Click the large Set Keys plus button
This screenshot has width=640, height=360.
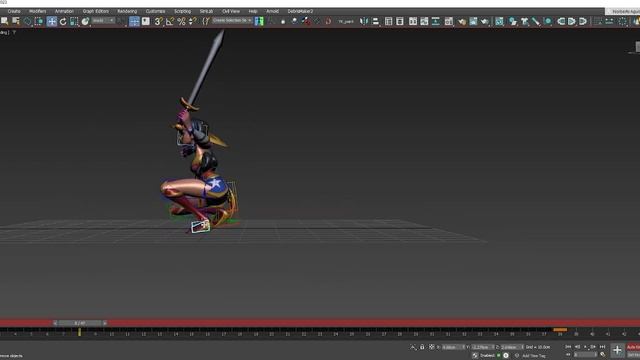(x=617, y=350)
